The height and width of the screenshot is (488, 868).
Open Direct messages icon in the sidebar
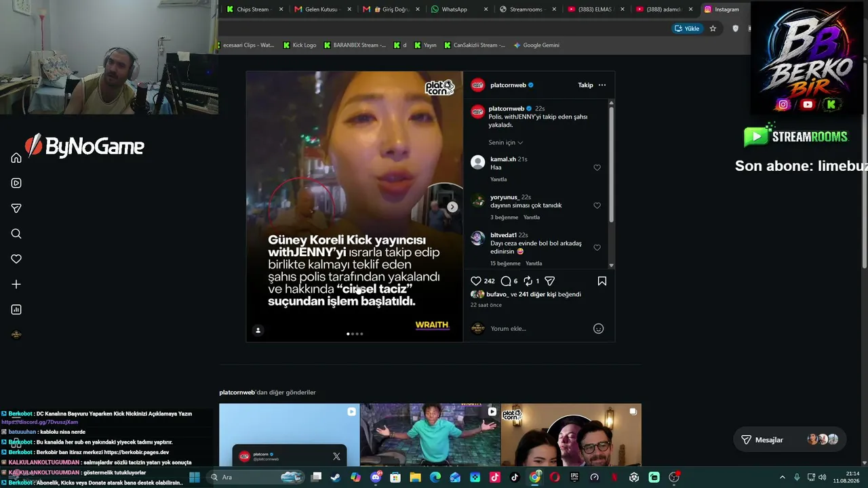pos(16,208)
